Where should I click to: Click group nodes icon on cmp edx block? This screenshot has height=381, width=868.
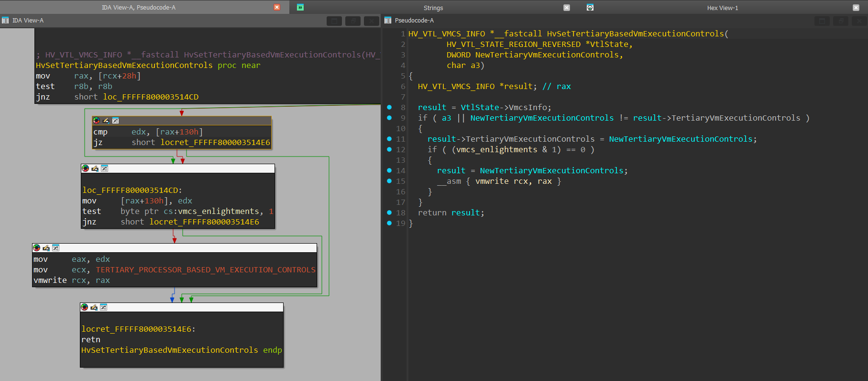115,121
